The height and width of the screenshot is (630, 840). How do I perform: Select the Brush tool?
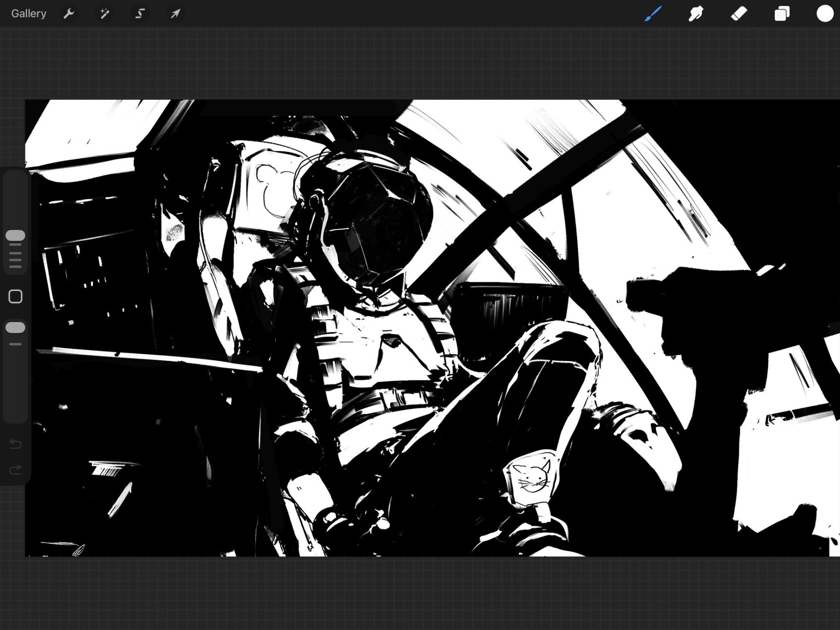[x=653, y=14]
